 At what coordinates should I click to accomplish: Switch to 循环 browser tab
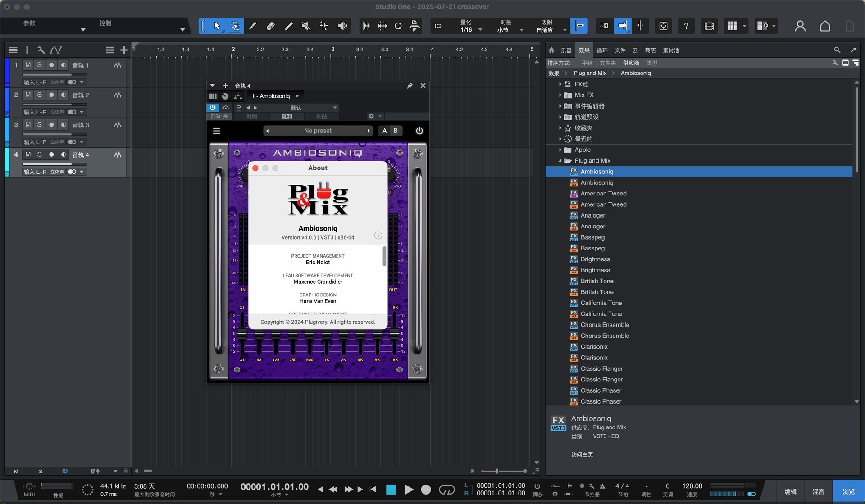point(602,50)
